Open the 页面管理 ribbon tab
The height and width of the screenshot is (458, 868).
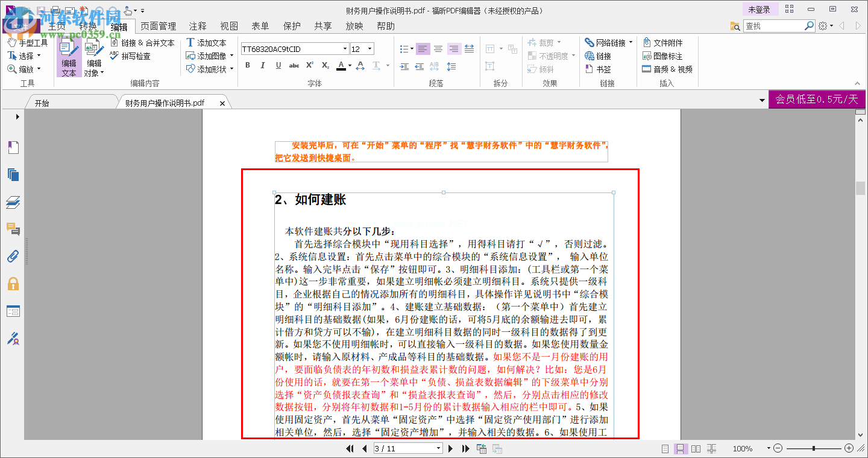[159, 26]
